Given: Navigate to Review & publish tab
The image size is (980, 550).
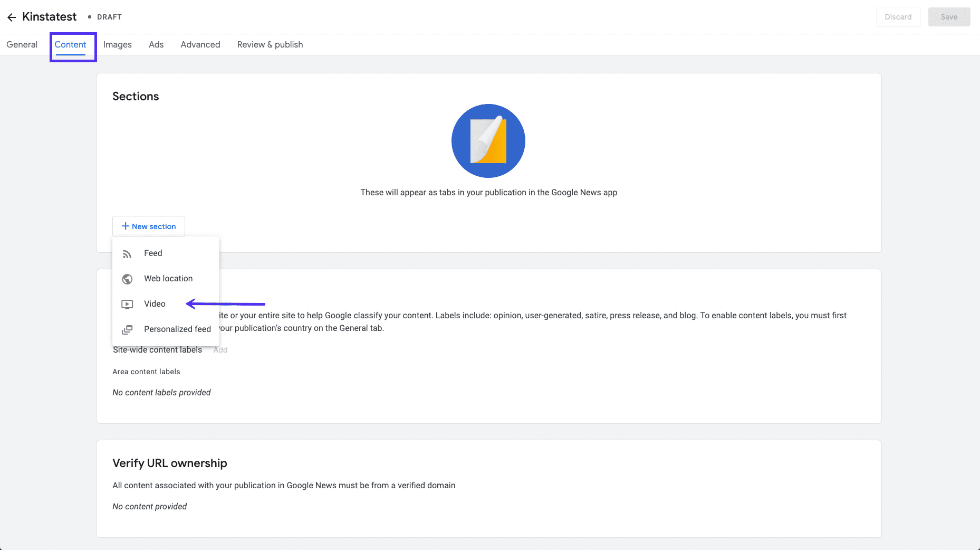Looking at the screenshot, I should click(x=270, y=45).
